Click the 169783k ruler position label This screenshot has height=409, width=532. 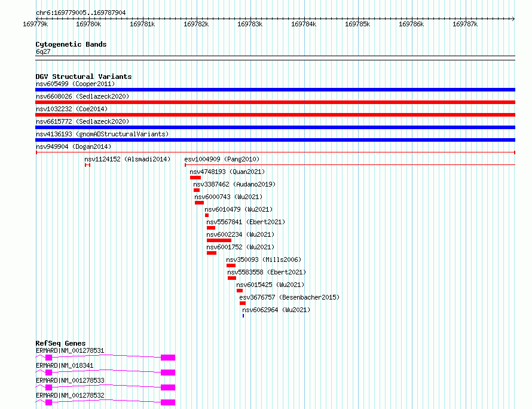click(x=250, y=24)
